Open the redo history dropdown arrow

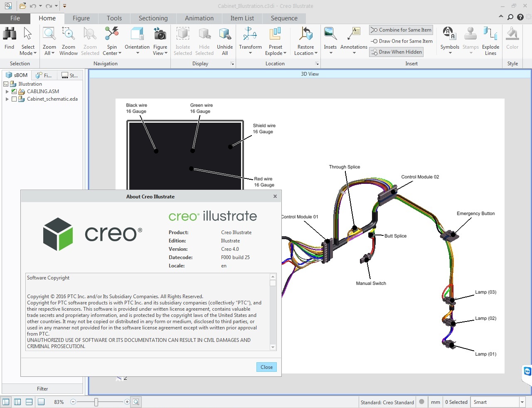point(56,6)
